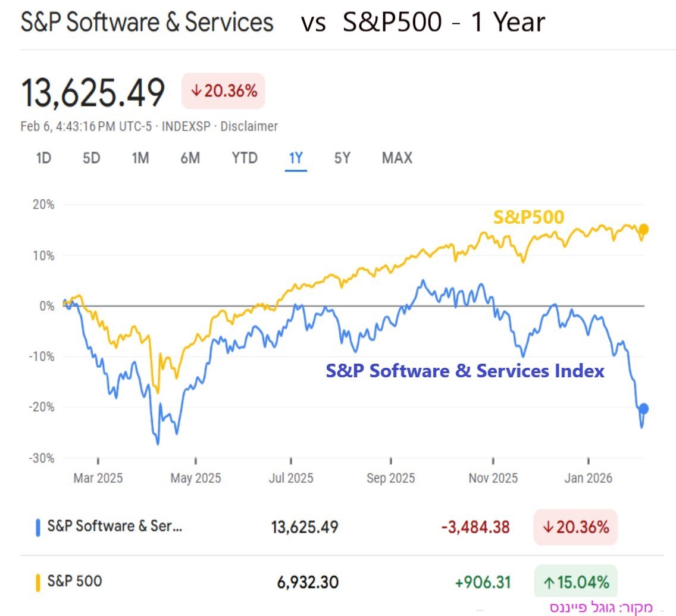676x616 pixels.
Task: Click the blue Software index endpoint dot
Action: (643, 408)
